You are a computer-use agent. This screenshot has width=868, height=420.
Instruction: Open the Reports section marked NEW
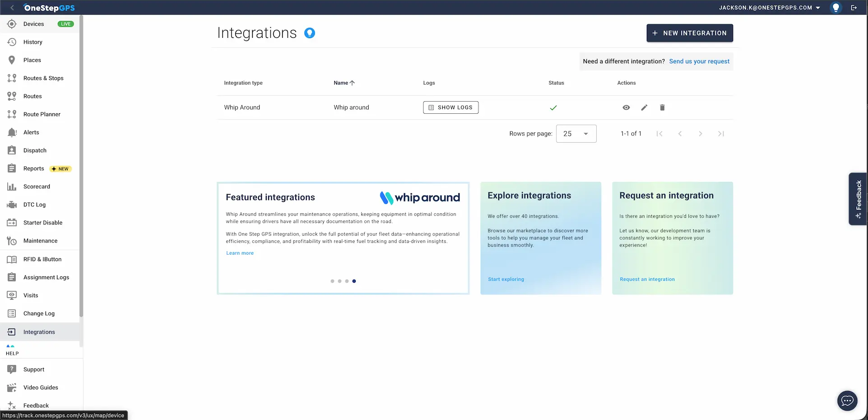pos(34,168)
